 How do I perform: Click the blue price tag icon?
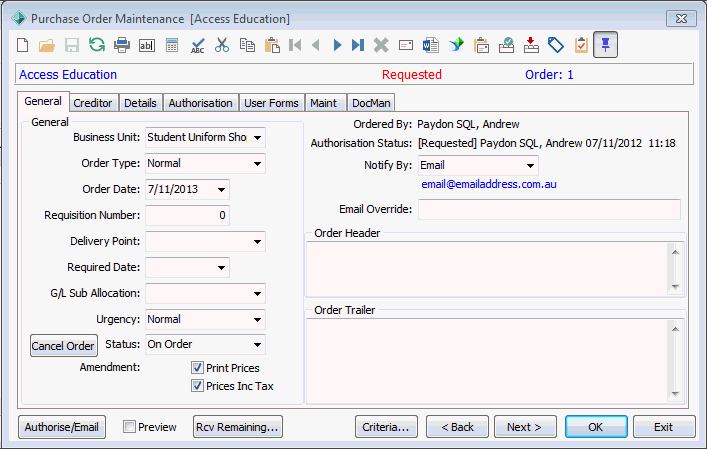click(556, 45)
